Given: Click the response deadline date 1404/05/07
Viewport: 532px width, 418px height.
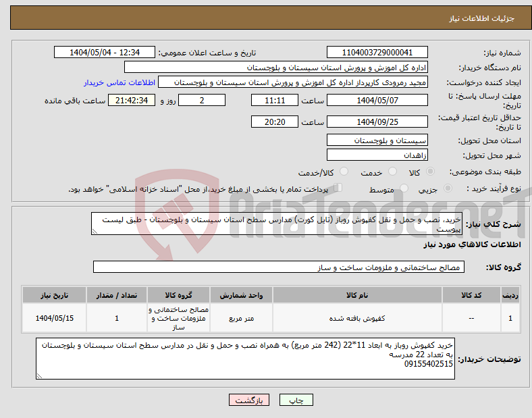Looking at the screenshot, I should [x=377, y=101].
